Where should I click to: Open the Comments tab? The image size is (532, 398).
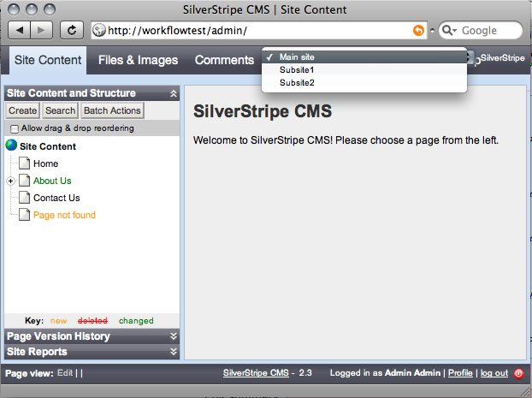[x=224, y=60]
